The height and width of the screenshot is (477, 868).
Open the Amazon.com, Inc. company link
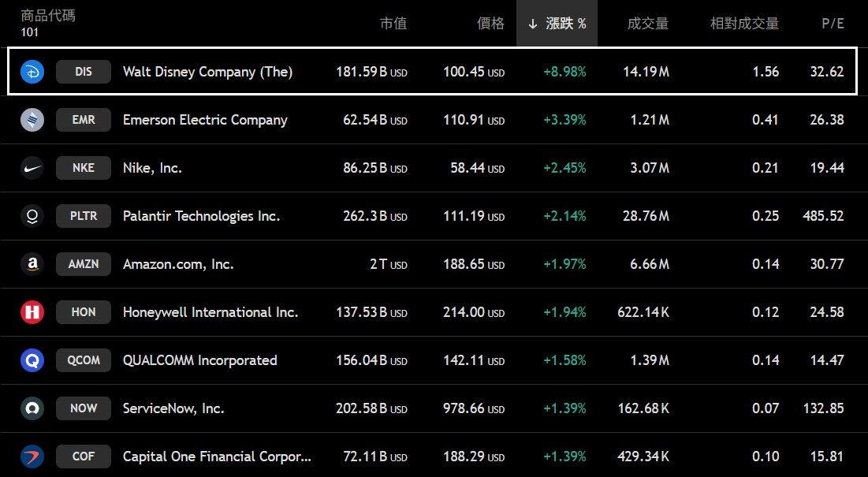(178, 264)
